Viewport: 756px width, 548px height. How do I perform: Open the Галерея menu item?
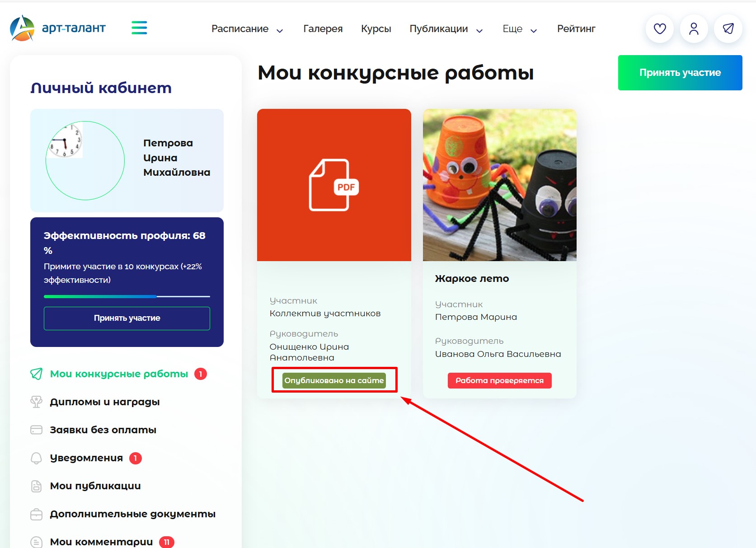tap(323, 29)
